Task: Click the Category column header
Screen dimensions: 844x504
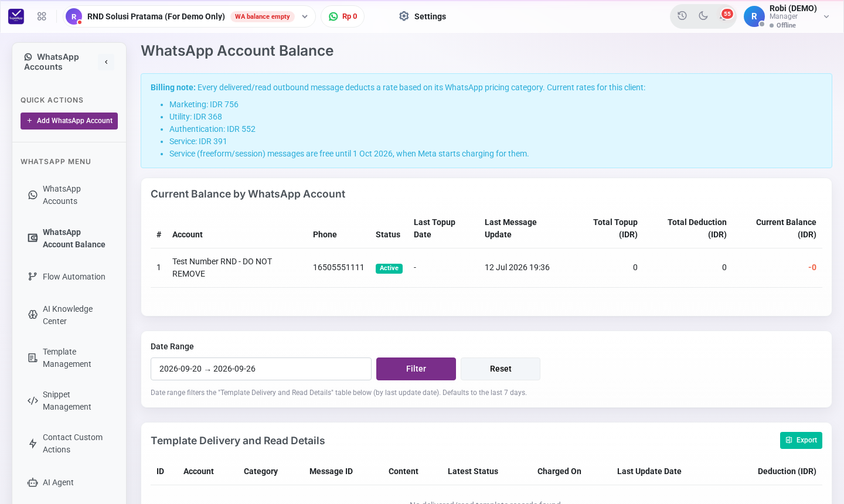Action: 261,471
